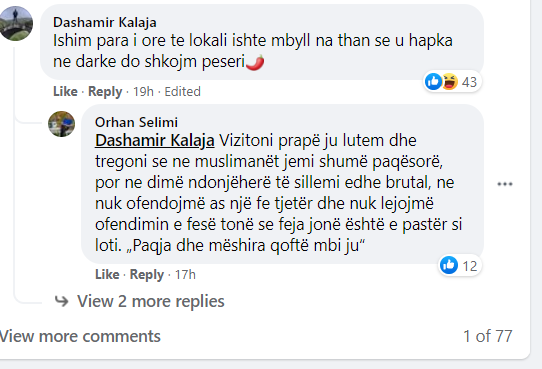View edit history via Edited label
Screen dimensions: 542x369
click(182, 92)
